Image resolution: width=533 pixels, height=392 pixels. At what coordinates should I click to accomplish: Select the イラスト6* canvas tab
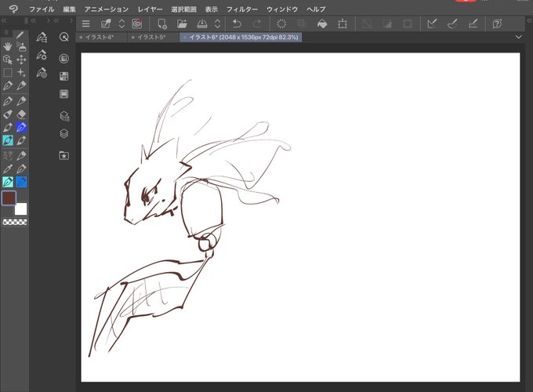point(241,37)
